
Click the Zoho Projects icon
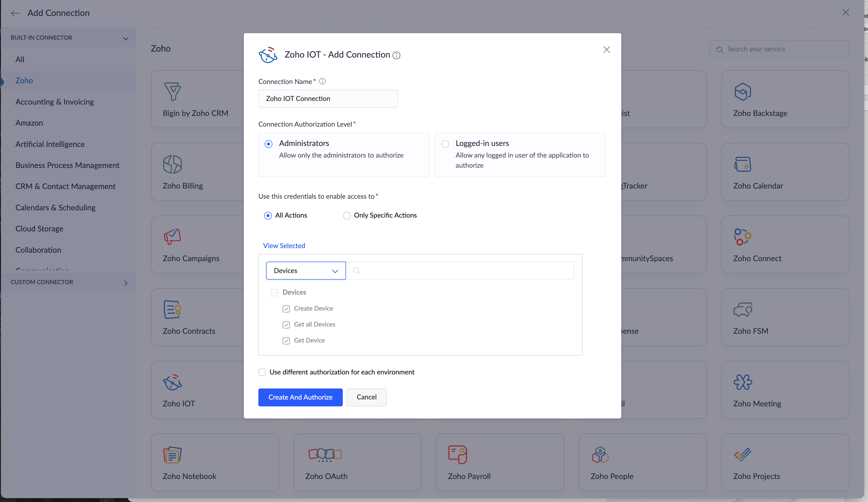[742, 455]
